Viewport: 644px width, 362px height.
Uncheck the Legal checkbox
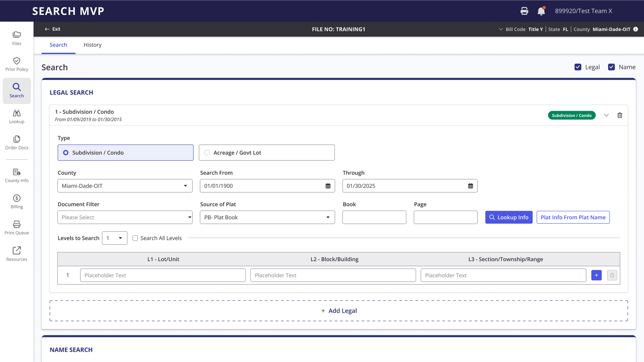[x=578, y=67]
